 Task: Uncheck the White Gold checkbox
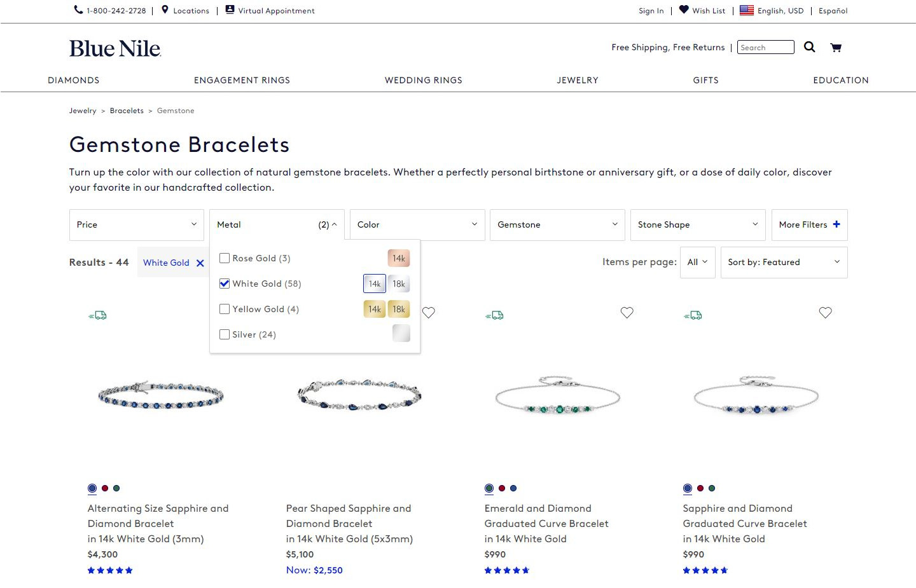click(x=225, y=284)
